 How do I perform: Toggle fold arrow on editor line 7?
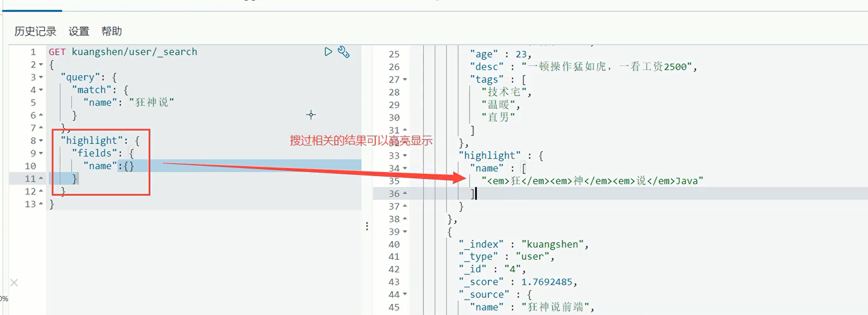pyautogui.click(x=41, y=128)
